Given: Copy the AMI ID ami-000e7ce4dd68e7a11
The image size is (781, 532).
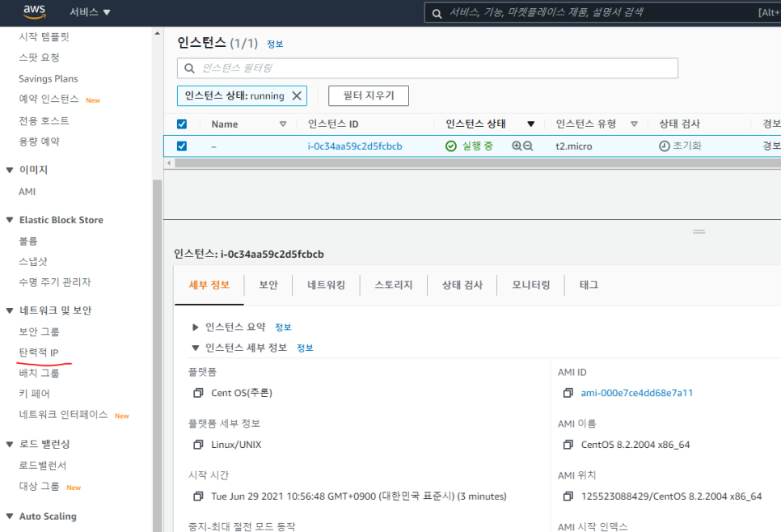Looking at the screenshot, I should click(568, 393).
